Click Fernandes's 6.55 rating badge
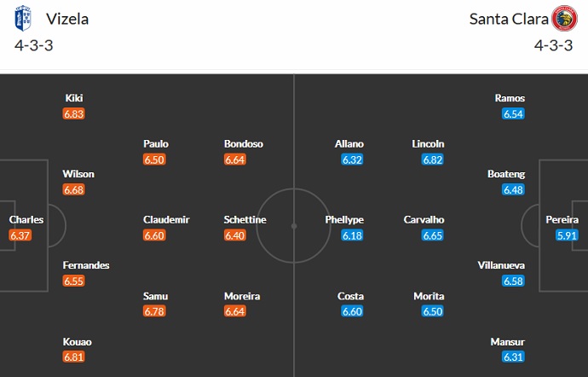The width and height of the screenshot is (588, 377). 74,281
